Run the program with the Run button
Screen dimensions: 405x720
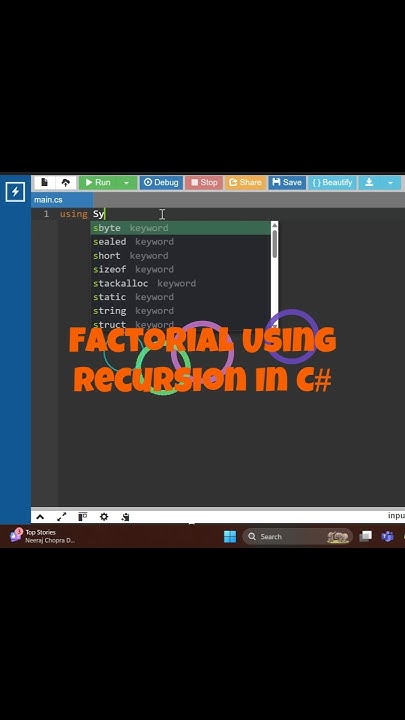(x=98, y=182)
